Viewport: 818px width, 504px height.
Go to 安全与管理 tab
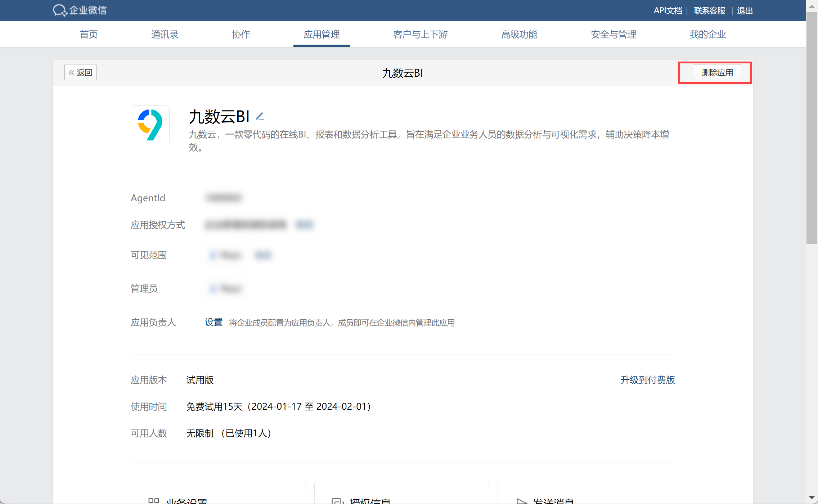click(613, 34)
